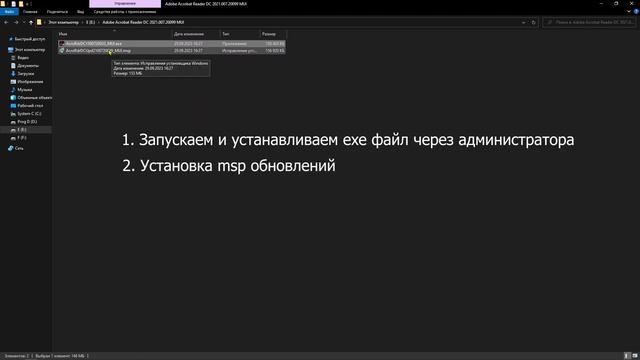Open Документы folder in sidebar
This screenshot has width=640, height=360.
pyautogui.click(x=28, y=66)
